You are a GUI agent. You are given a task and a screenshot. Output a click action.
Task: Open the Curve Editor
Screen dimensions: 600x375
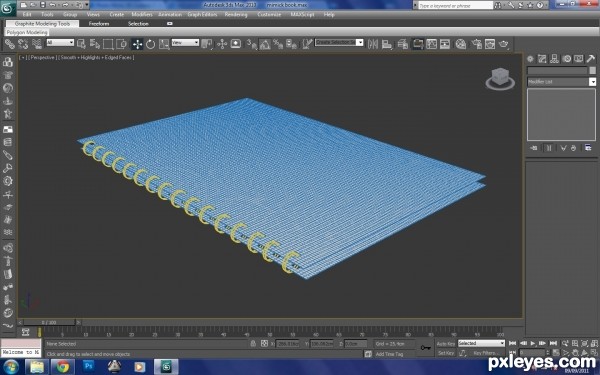[x=431, y=44]
